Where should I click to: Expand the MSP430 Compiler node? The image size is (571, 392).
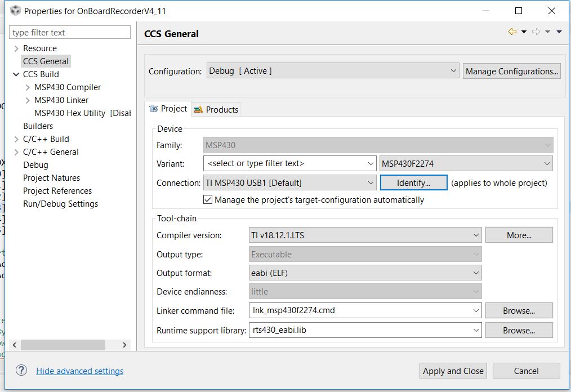coord(28,87)
